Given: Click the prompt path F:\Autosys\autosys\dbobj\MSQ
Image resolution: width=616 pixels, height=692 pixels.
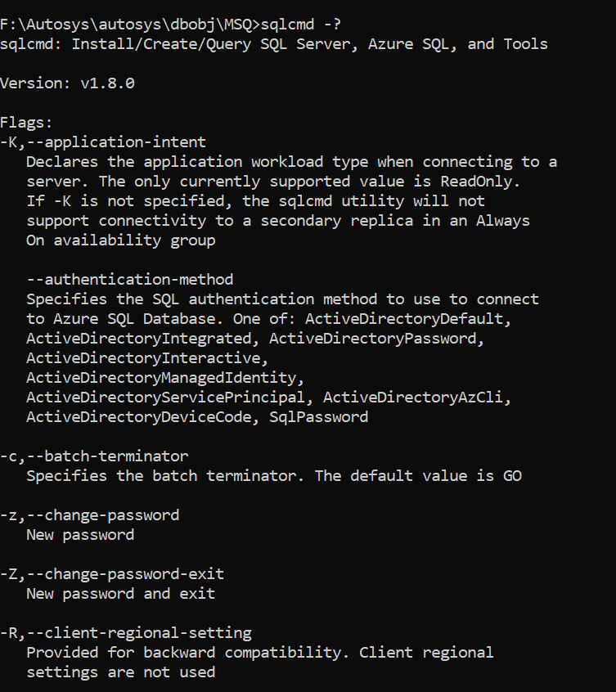Looking at the screenshot, I should click(126, 24).
